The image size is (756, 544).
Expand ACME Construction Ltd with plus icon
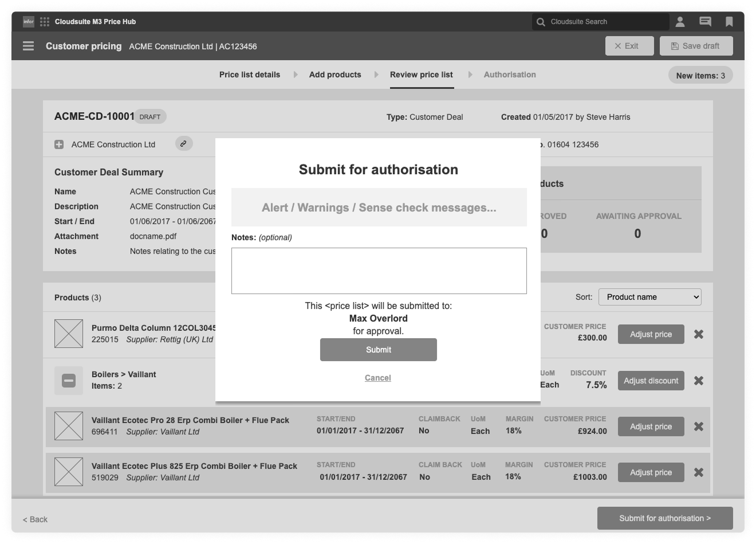59,144
